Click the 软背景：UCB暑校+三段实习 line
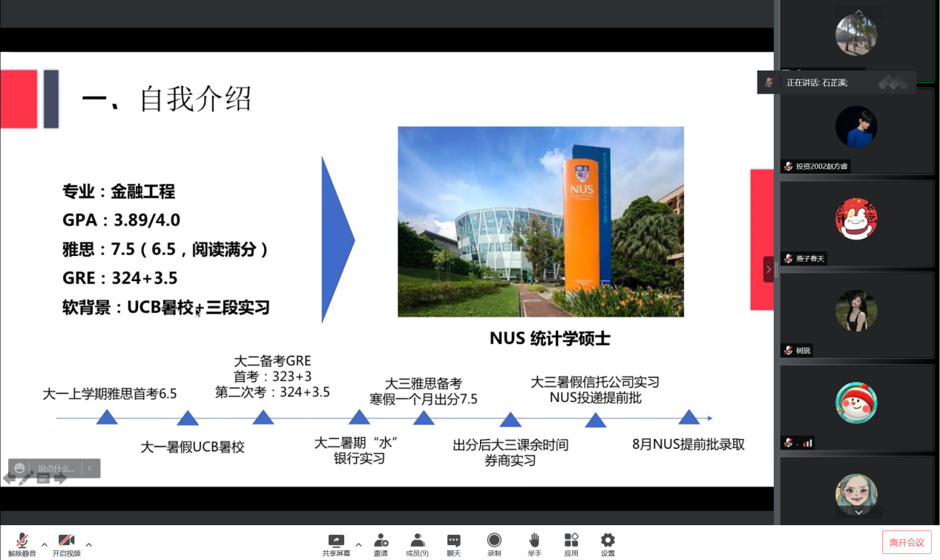This screenshot has width=940, height=560. 166,307
